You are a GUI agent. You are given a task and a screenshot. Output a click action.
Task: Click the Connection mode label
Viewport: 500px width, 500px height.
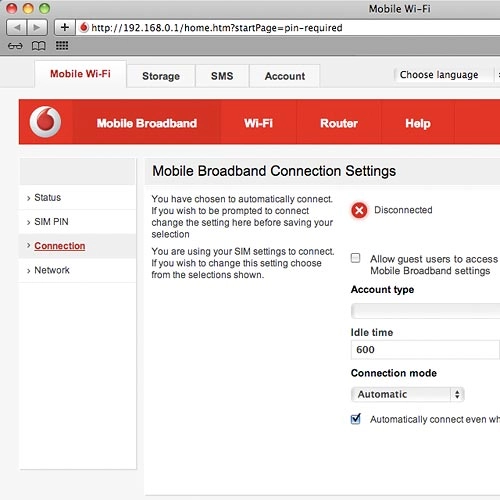394,373
